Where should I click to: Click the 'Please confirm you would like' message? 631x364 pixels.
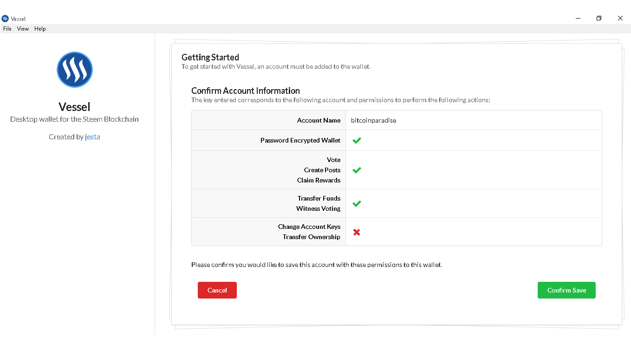[x=317, y=265]
